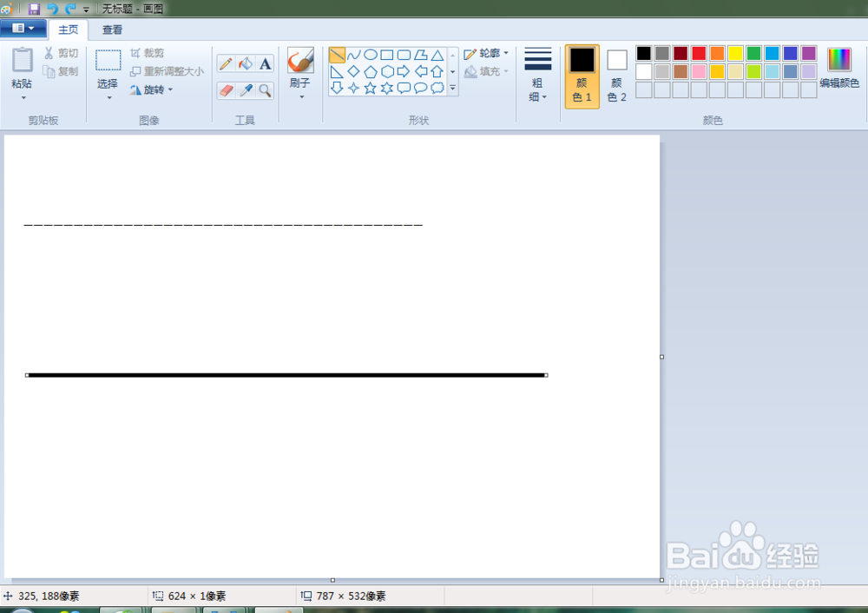The height and width of the screenshot is (613, 868).
Task: Switch to the View (查看) tab
Action: (x=112, y=30)
